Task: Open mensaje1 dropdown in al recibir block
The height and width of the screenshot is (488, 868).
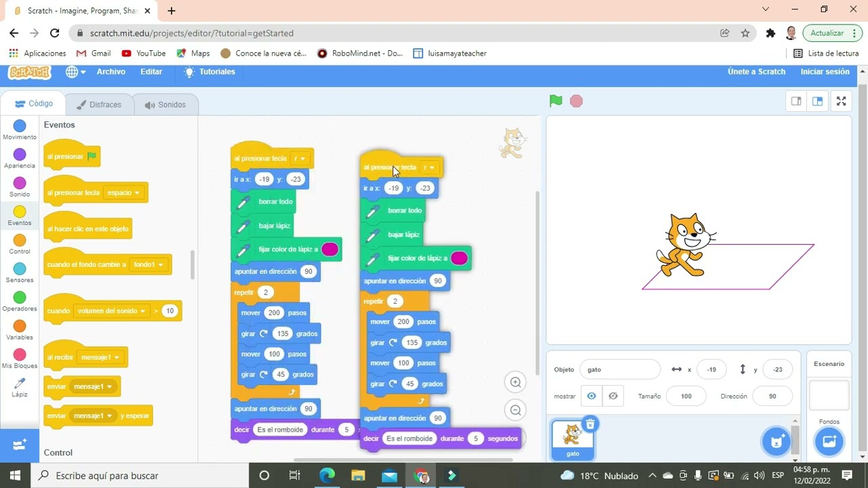Action: tap(100, 357)
